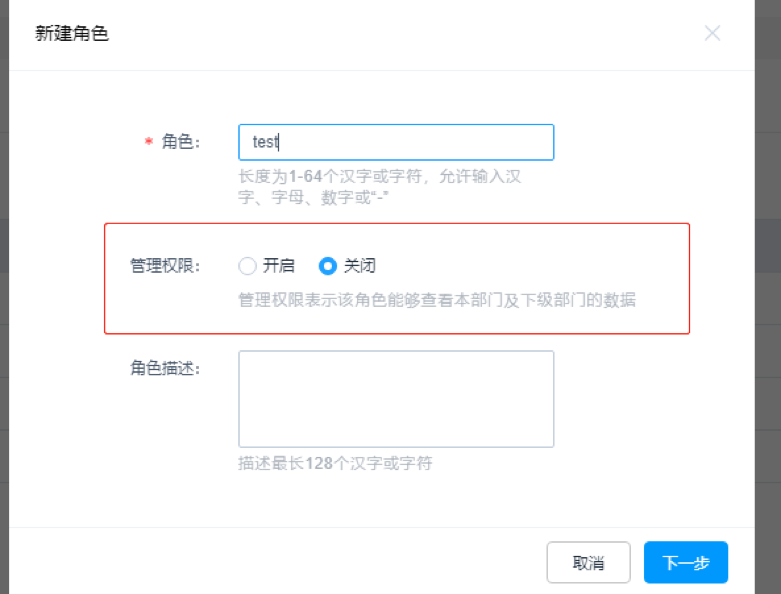Click the role name length hint text
This screenshot has height=594, width=781.
[380, 187]
